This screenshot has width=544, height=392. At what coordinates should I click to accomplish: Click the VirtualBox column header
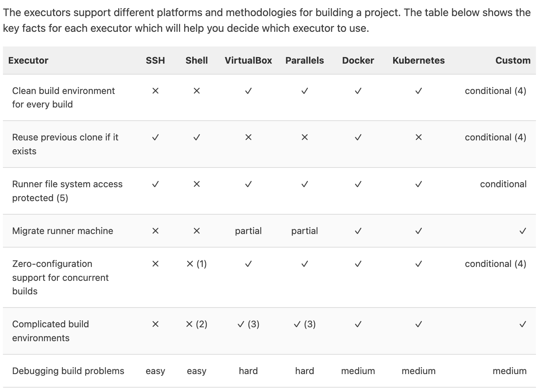click(x=248, y=60)
